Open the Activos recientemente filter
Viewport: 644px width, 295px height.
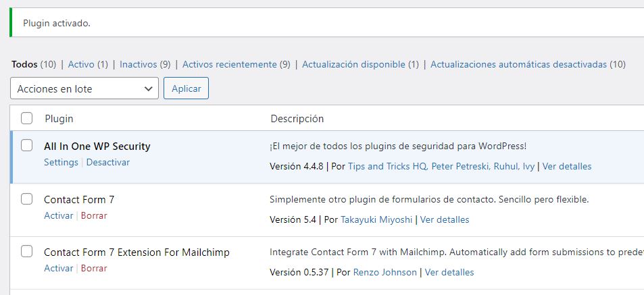230,64
